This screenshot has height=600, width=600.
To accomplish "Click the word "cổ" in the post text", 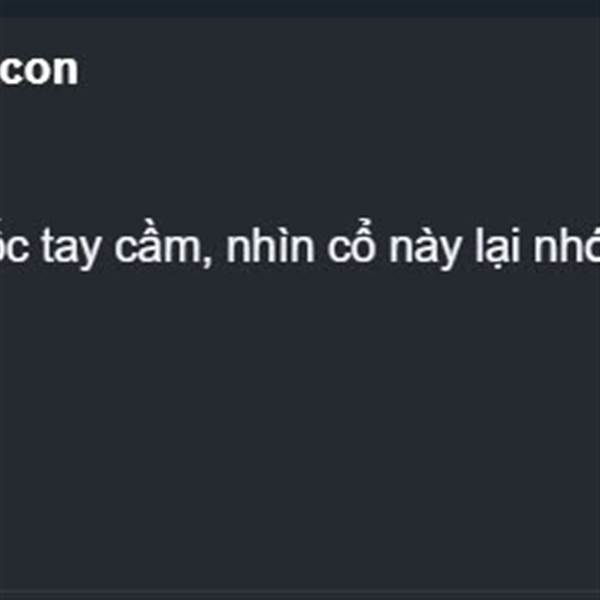I will [351, 243].
